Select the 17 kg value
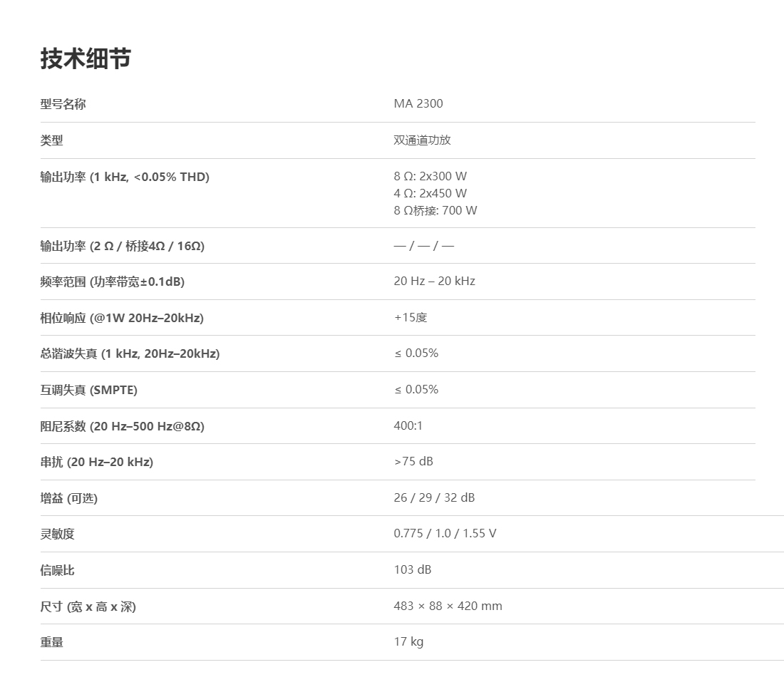This screenshot has height=692, width=784. [x=408, y=642]
